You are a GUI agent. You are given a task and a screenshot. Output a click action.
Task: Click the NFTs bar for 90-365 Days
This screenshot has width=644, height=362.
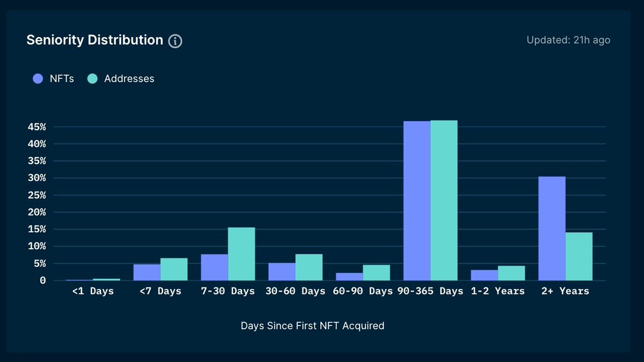[416, 201]
